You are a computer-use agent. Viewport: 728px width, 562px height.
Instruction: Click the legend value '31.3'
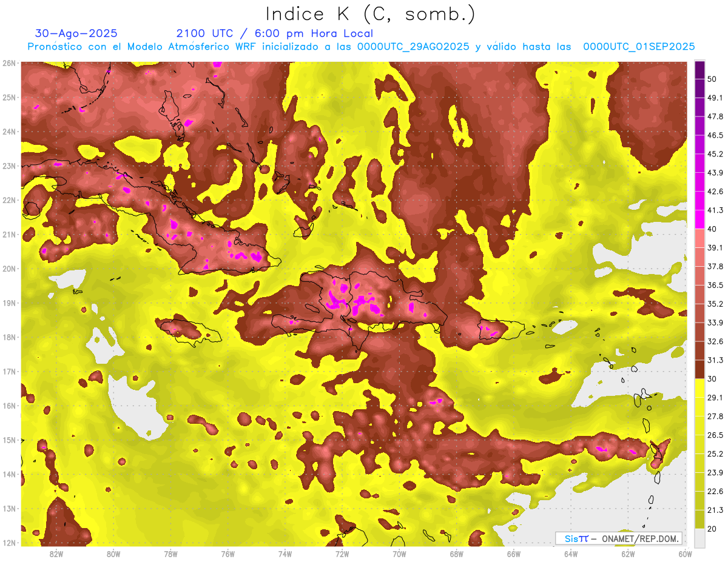click(715, 360)
